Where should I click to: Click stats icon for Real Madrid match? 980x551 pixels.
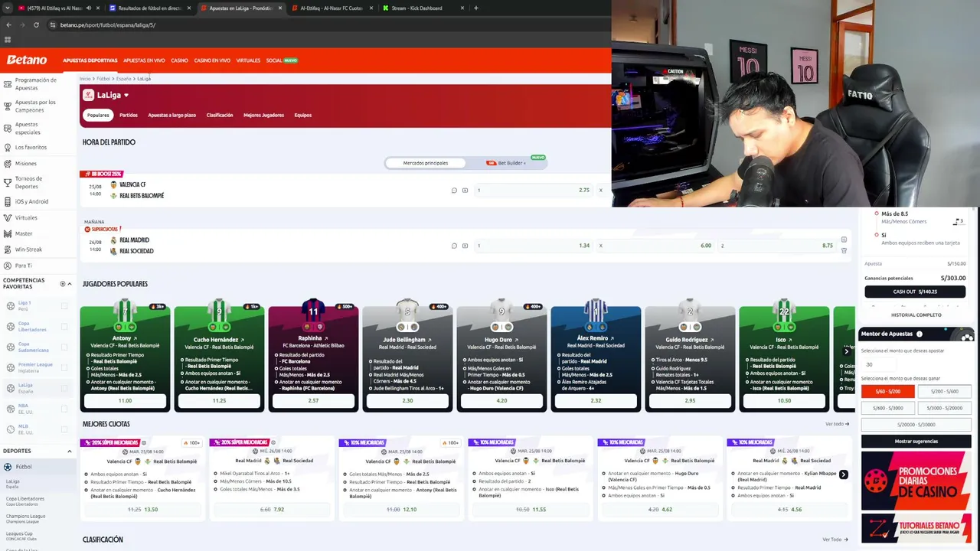(454, 246)
